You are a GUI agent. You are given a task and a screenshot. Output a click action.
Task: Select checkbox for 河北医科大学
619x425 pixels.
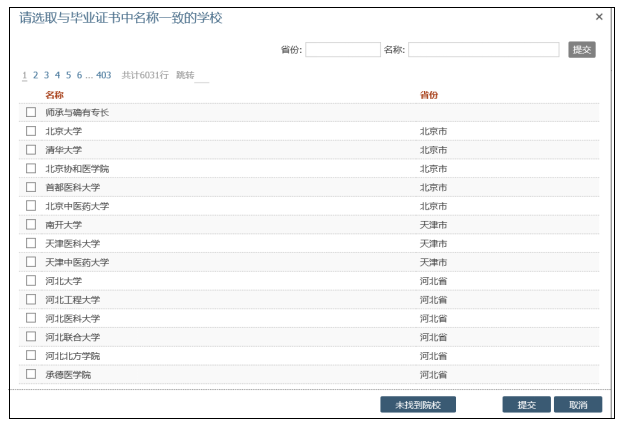pyautogui.click(x=31, y=318)
